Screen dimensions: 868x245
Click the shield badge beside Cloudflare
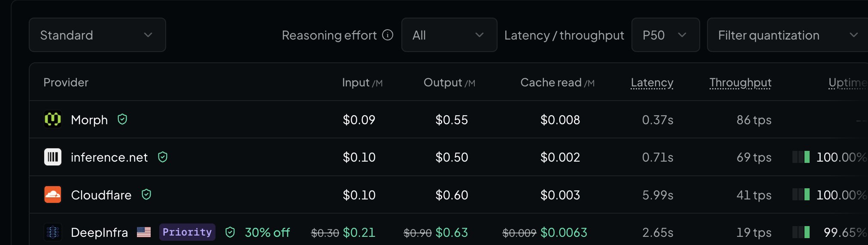click(x=146, y=195)
